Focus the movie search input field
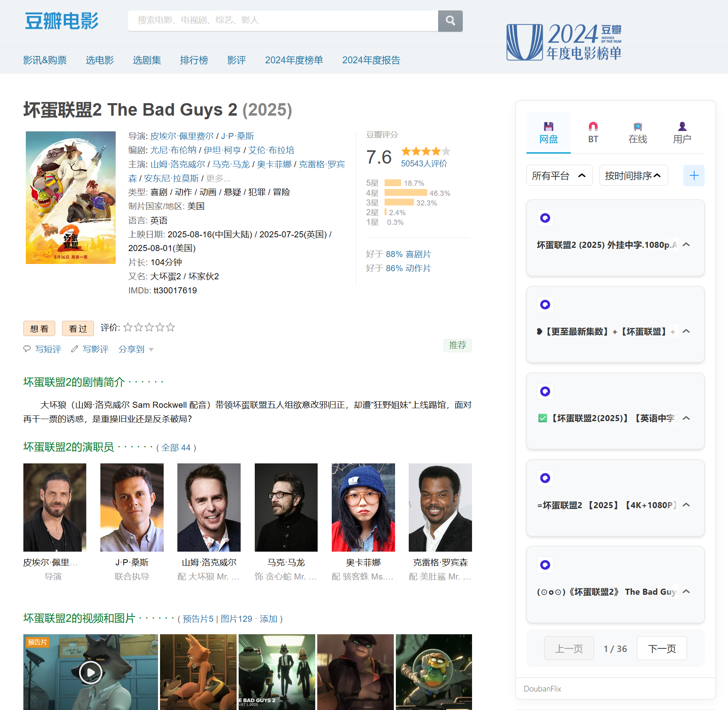Screen dimensions: 728x710 [283, 21]
